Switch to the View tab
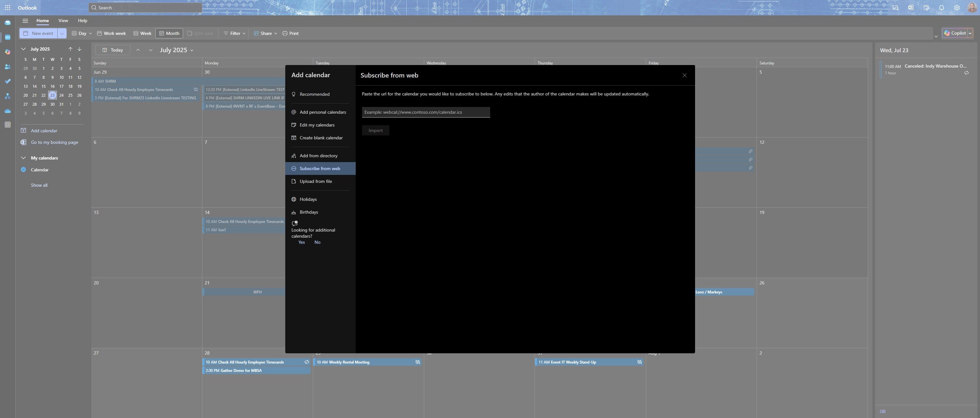980x418 pixels. [x=63, y=20]
